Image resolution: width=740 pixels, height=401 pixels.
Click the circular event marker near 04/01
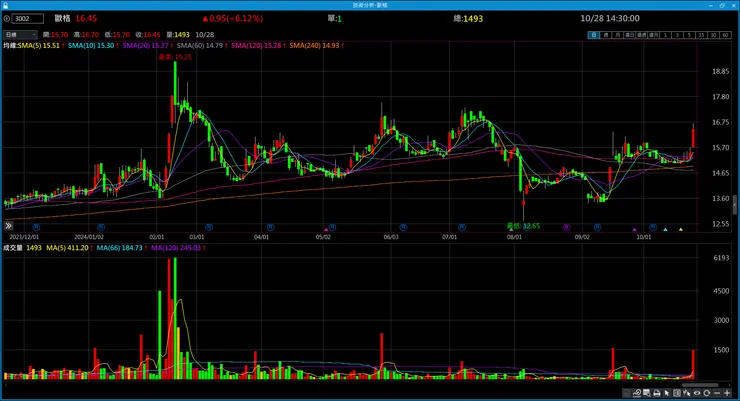pyautogui.click(x=270, y=227)
